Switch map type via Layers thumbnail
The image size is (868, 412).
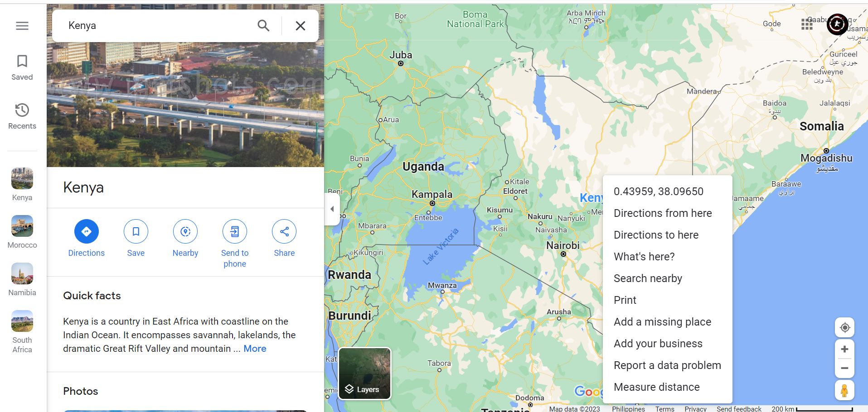pos(364,374)
